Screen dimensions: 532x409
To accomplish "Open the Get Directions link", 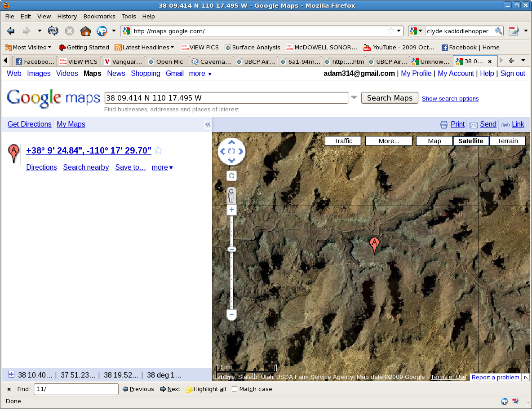I will (30, 124).
